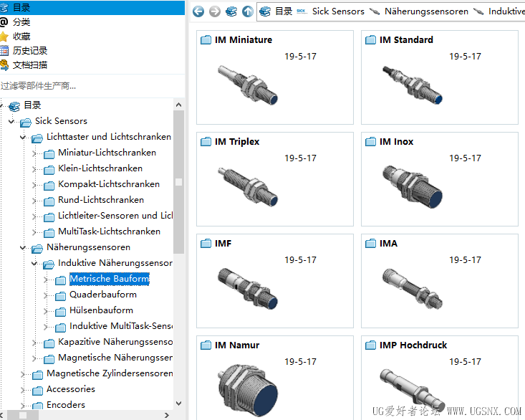This screenshot has width=525, height=420.
Task: Click folder icon on IM Standard card
Action: pyautogui.click(x=370, y=40)
